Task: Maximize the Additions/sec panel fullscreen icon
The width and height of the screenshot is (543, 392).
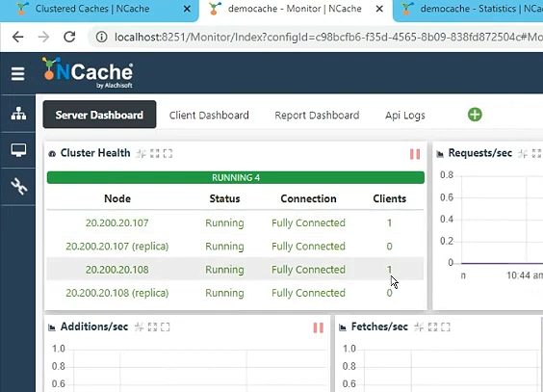Action: click(166, 327)
